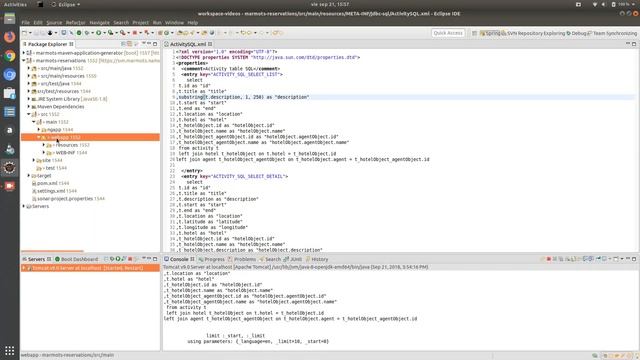The image size is (640, 360).
Task: Open the Refactor menu
Action: (x=76, y=23)
